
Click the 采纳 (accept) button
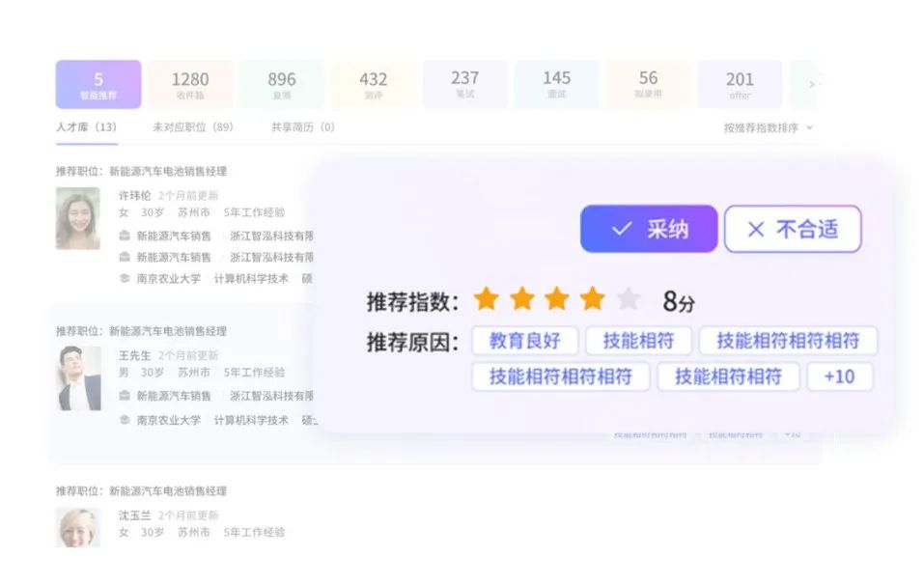click(x=648, y=229)
